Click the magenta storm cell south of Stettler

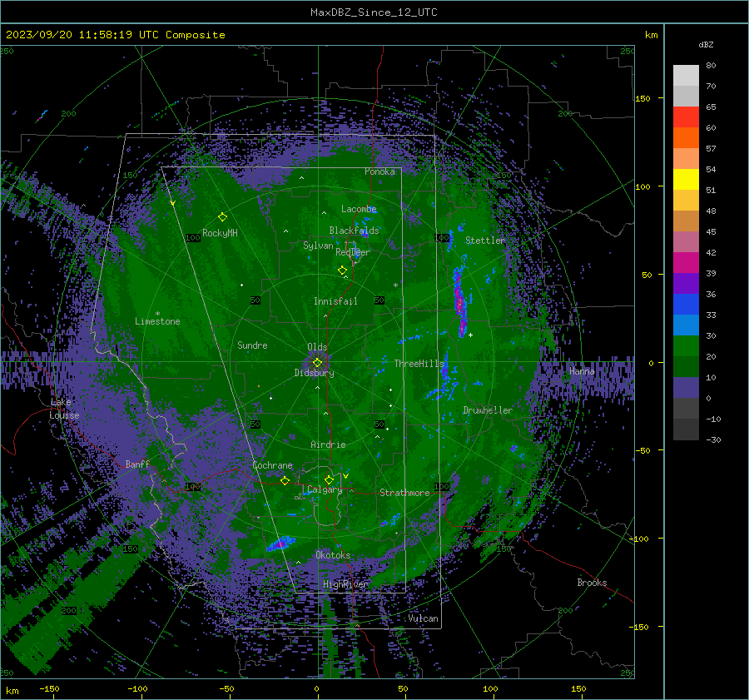tap(459, 301)
